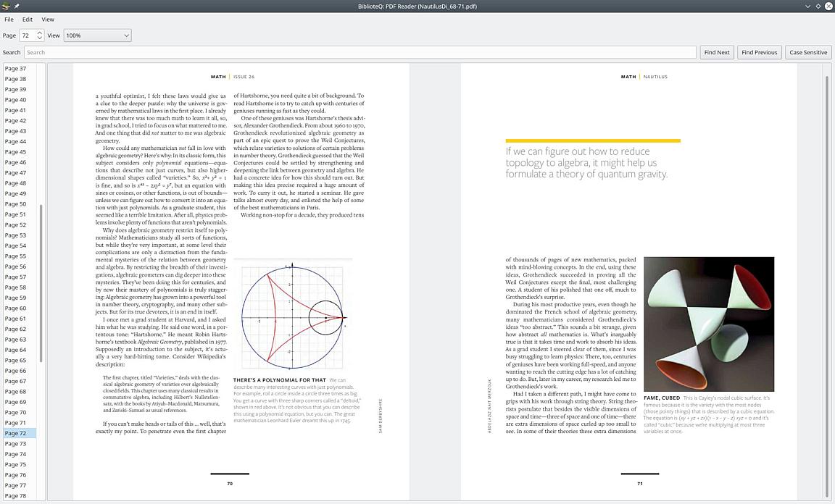The width and height of the screenshot is (835, 504).
Task: Select Page 70 in the page list
Action: coord(20,413)
